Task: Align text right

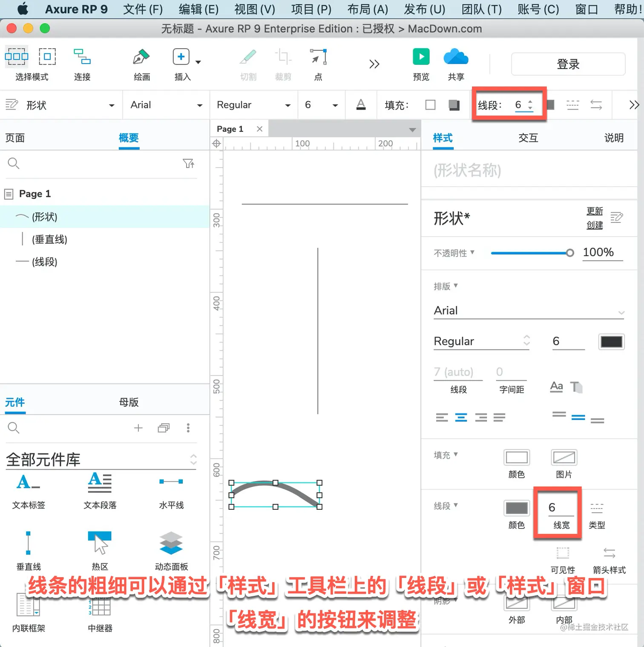Action: coord(481,417)
